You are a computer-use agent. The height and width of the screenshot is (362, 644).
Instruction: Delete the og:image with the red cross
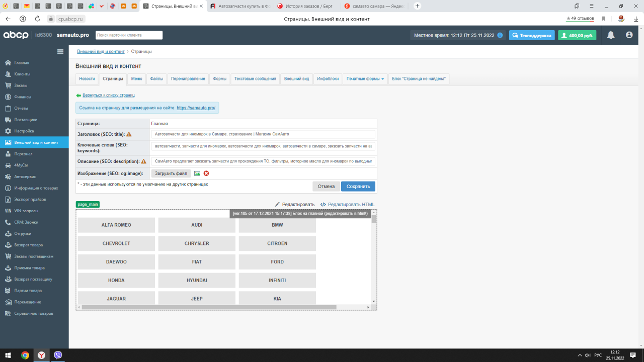click(x=206, y=173)
